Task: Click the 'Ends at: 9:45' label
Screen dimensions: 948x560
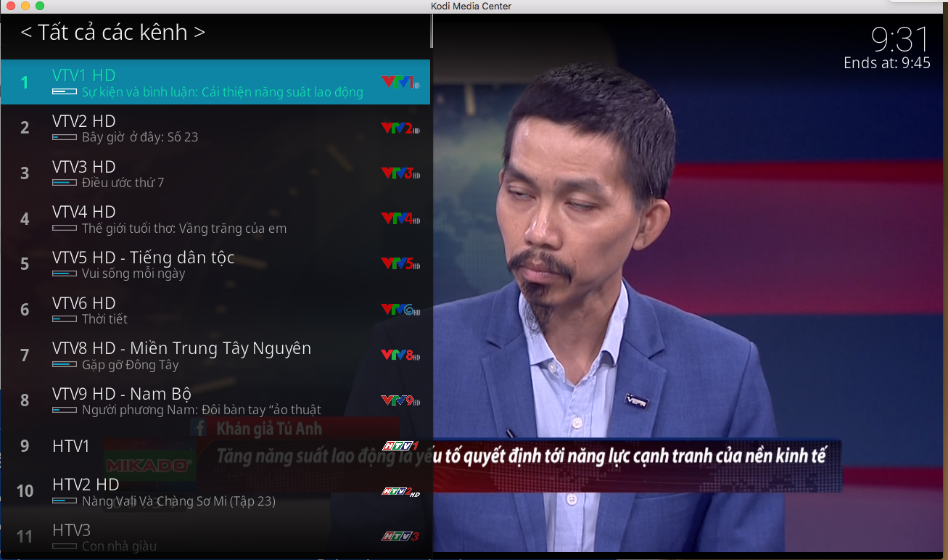Action: [887, 63]
